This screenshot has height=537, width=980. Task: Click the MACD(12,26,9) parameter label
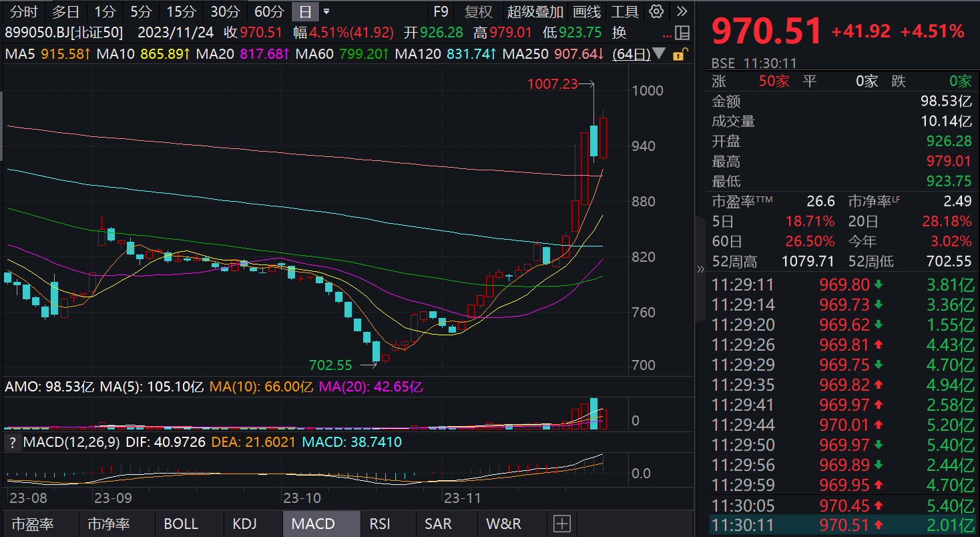click(72, 442)
